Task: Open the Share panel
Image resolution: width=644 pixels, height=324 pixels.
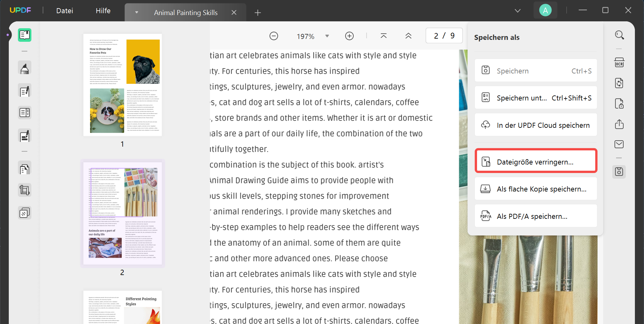Action: 619,124
